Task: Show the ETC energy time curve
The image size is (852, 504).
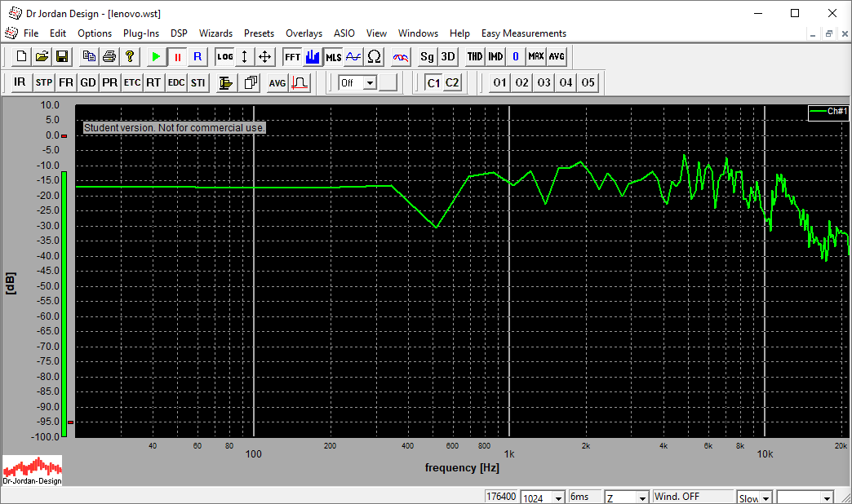Action: click(132, 82)
